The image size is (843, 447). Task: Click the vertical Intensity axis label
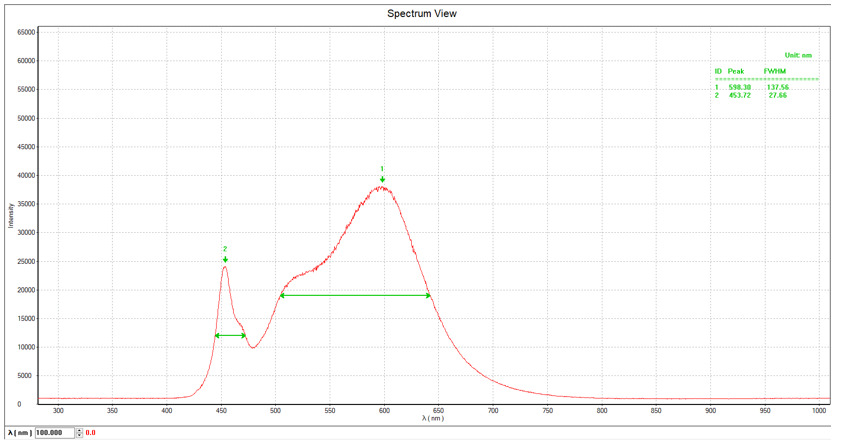tap(11, 216)
